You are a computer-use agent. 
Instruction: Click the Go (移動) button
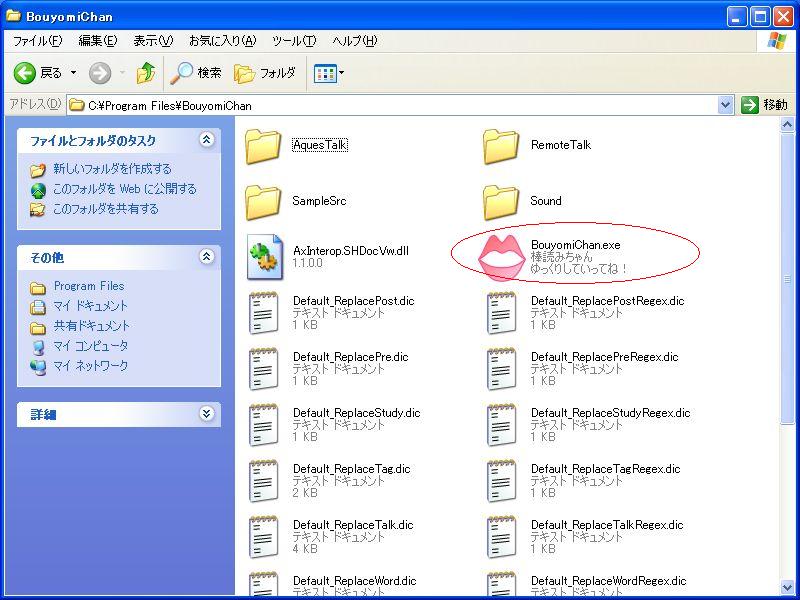(x=764, y=105)
